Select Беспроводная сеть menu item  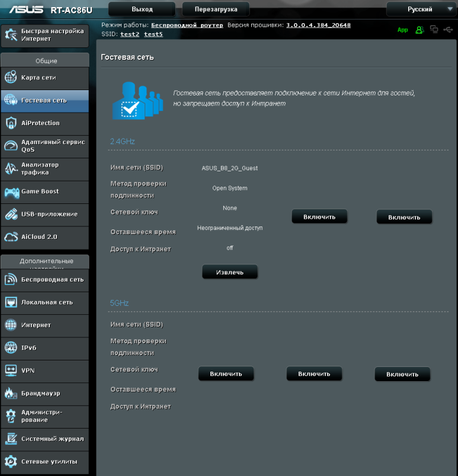[x=45, y=280]
